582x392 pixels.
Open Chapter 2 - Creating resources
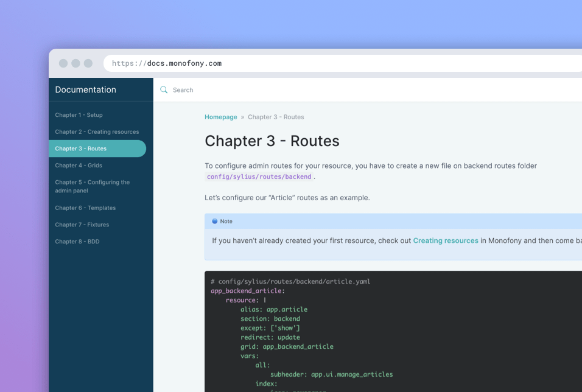tap(97, 131)
